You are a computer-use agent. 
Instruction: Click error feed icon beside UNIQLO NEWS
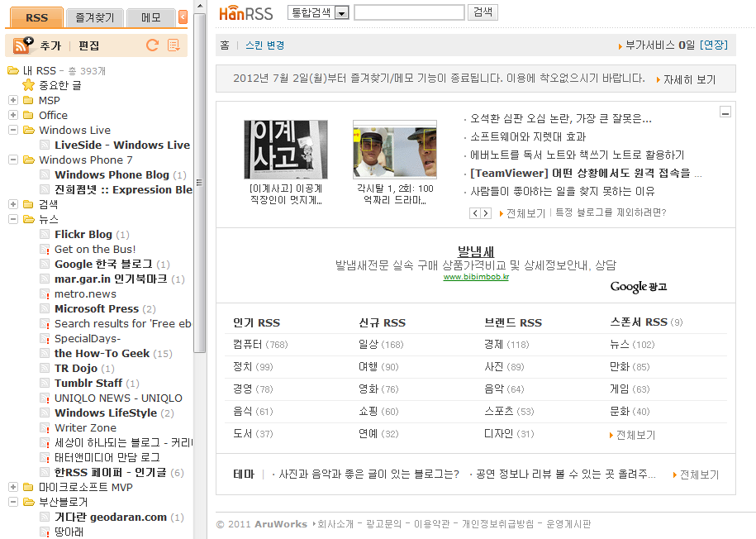pyautogui.click(x=45, y=398)
